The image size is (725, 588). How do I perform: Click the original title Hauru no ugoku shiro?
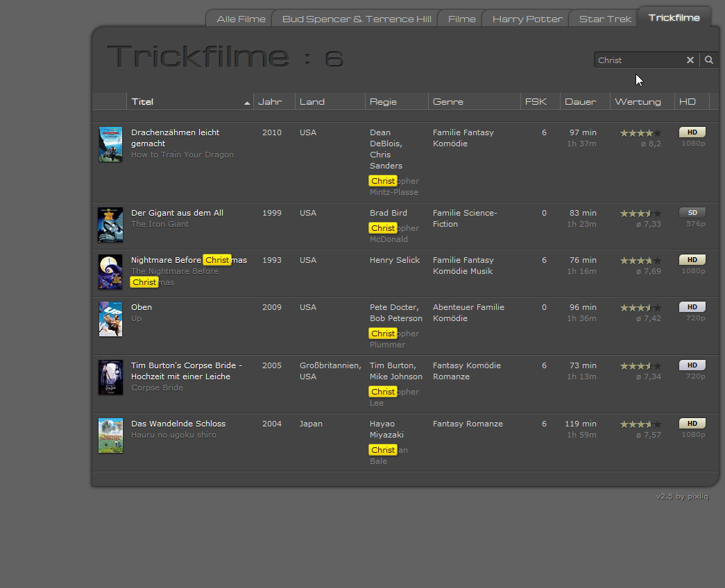[174, 435]
